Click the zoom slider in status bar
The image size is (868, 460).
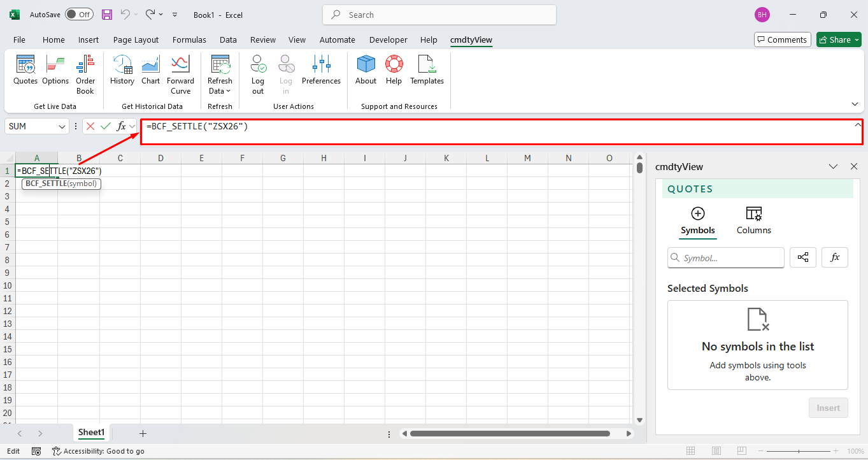click(x=799, y=451)
